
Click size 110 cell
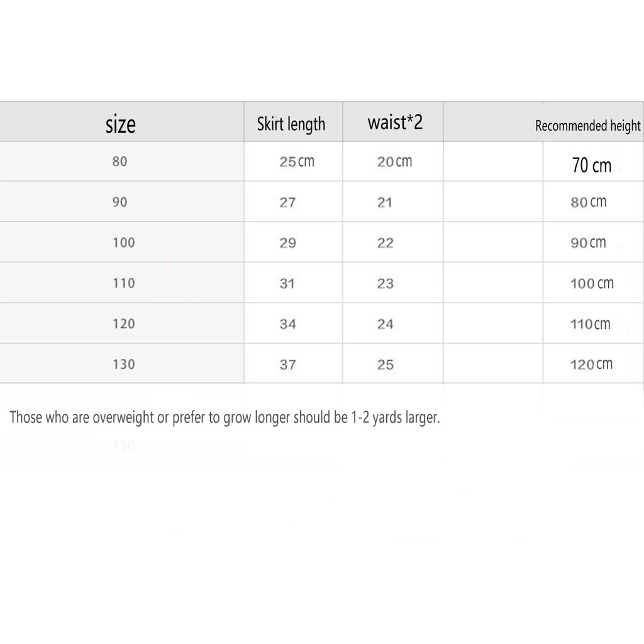tap(124, 283)
